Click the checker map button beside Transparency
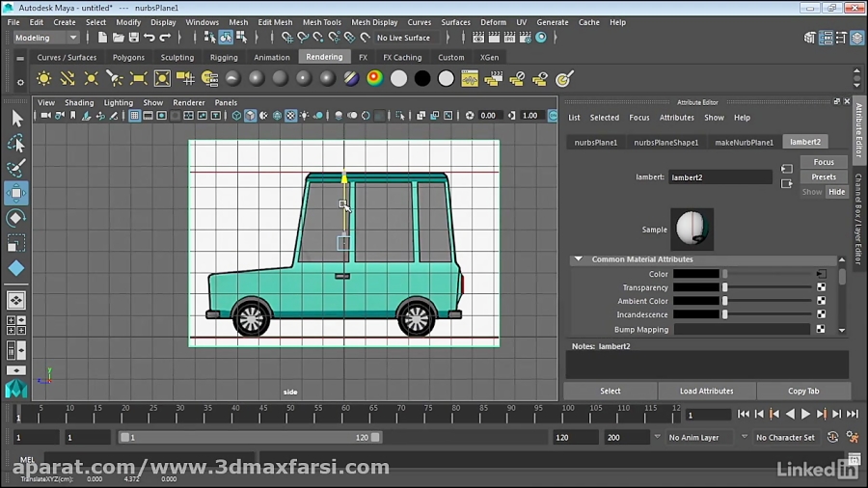This screenshot has width=868, height=488. click(821, 287)
